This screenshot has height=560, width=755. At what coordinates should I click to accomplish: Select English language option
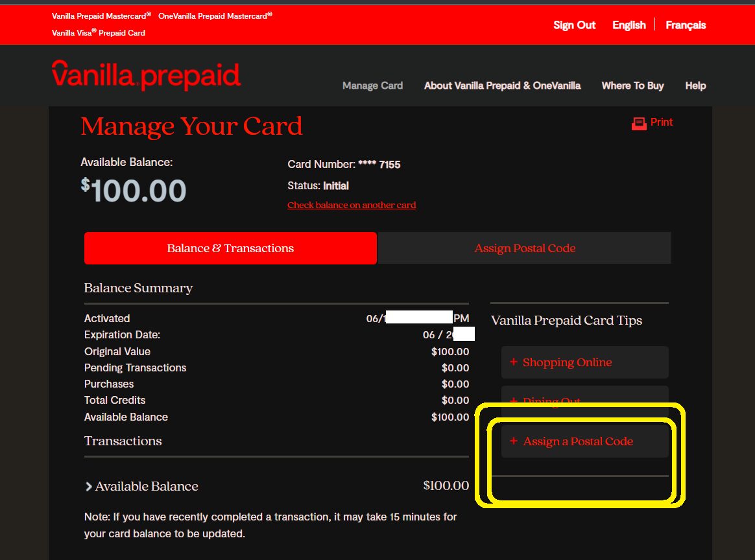click(x=629, y=25)
